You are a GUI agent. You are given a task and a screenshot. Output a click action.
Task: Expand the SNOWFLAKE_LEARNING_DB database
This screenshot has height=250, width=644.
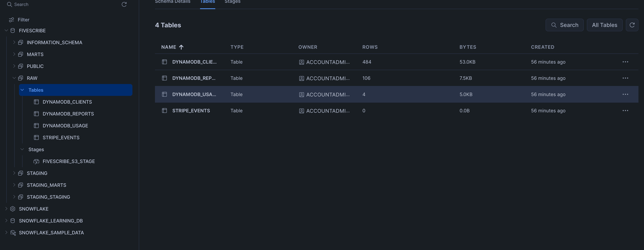click(6, 221)
